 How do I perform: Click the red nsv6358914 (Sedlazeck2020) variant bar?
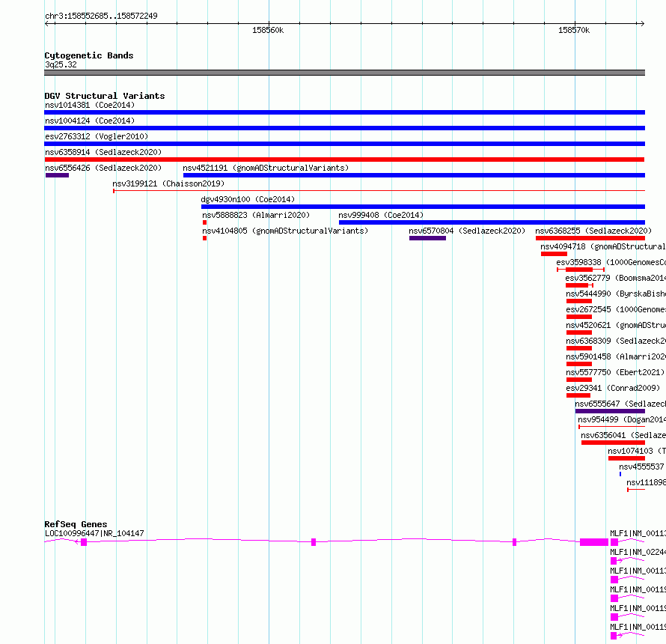coord(344,160)
